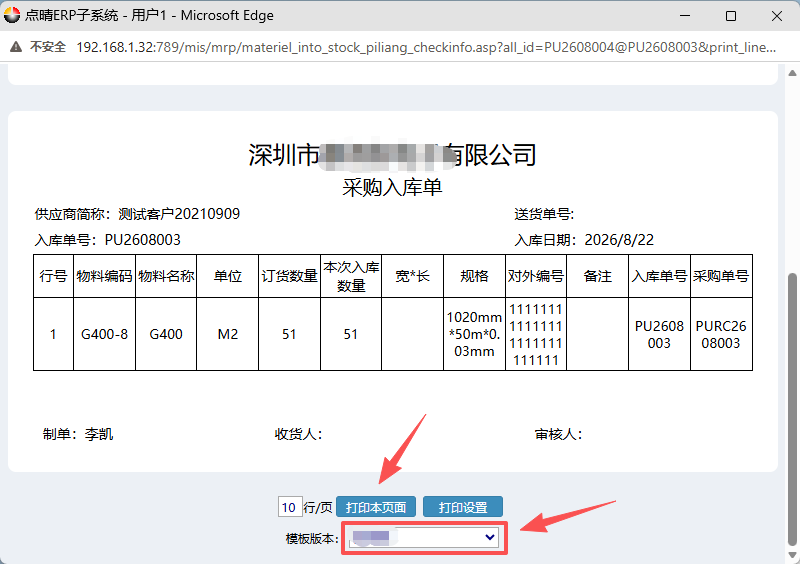Minimize the Edge window
Viewport: 800px width, 564px height.
click(685, 16)
